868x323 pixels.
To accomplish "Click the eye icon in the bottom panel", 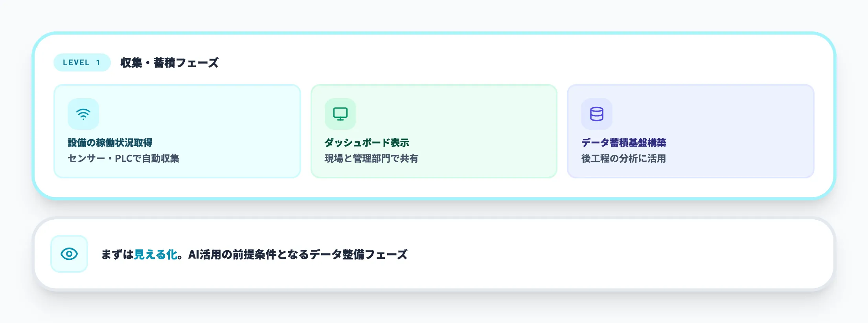I will 69,254.
